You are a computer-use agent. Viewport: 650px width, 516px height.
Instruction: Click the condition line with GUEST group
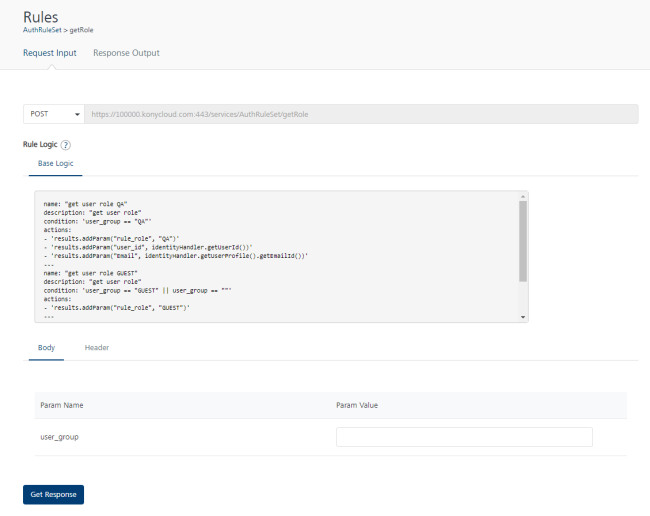point(138,291)
